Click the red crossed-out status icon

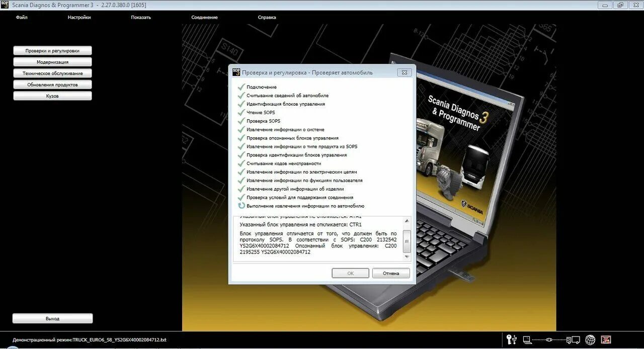pyautogui.click(x=606, y=340)
